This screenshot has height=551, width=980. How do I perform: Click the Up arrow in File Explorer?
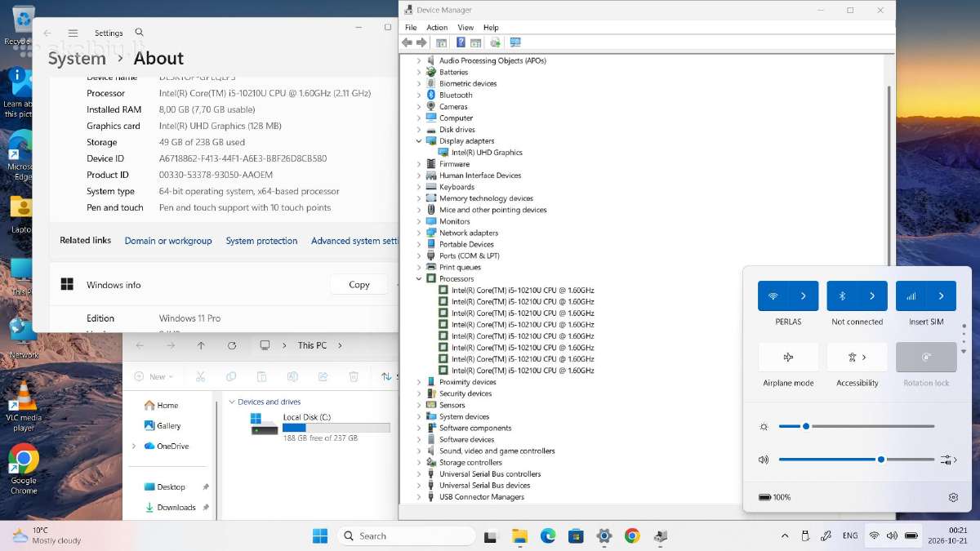(201, 345)
